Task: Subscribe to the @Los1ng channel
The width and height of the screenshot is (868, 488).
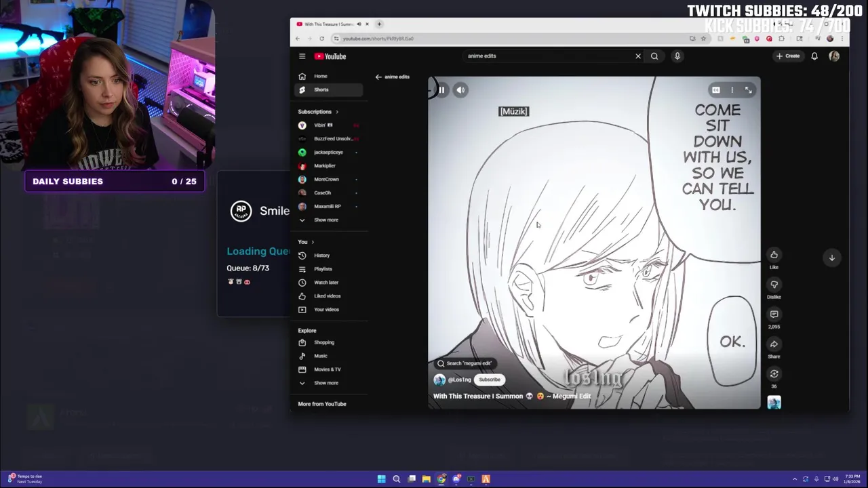Action: click(x=490, y=380)
